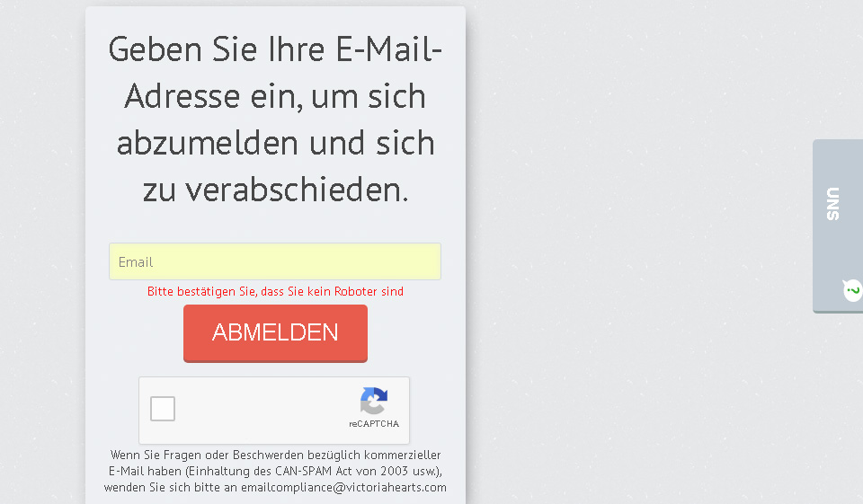Click the heading line 'abzumelden und sich'
The height and width of the screenshot is (504, 863).
pyautogui.click(x=275, y=143)
